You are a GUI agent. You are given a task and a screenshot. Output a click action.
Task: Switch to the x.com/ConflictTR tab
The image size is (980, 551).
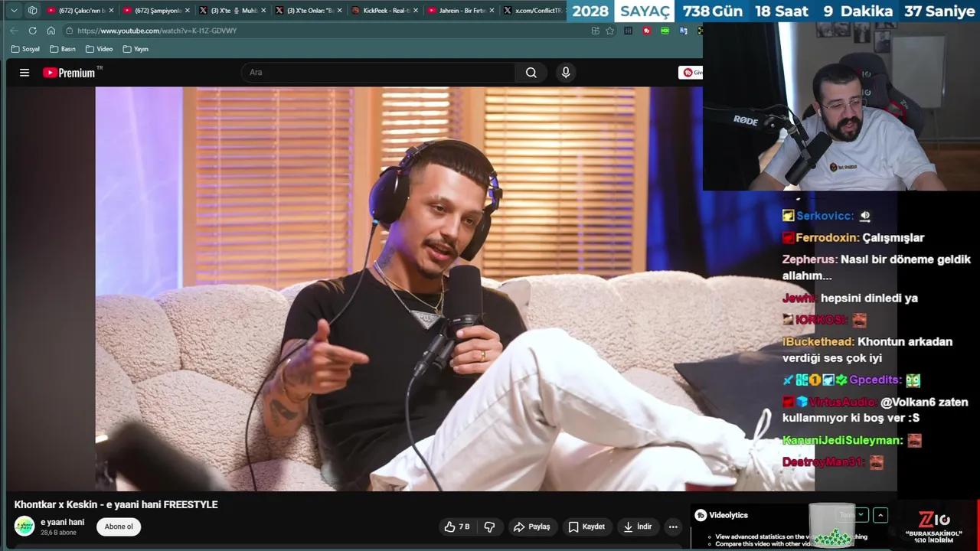[533, 11]
